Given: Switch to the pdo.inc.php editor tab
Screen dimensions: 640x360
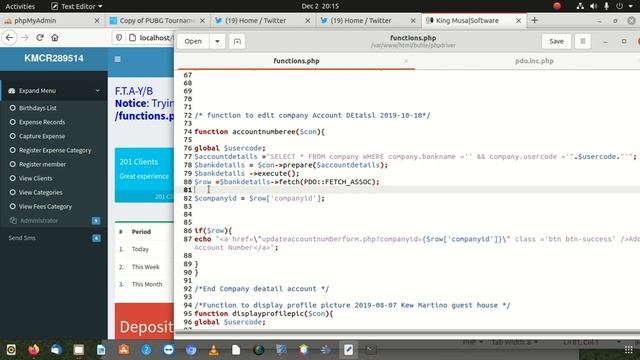Looking at the screenshot, I should click(534, 61).
